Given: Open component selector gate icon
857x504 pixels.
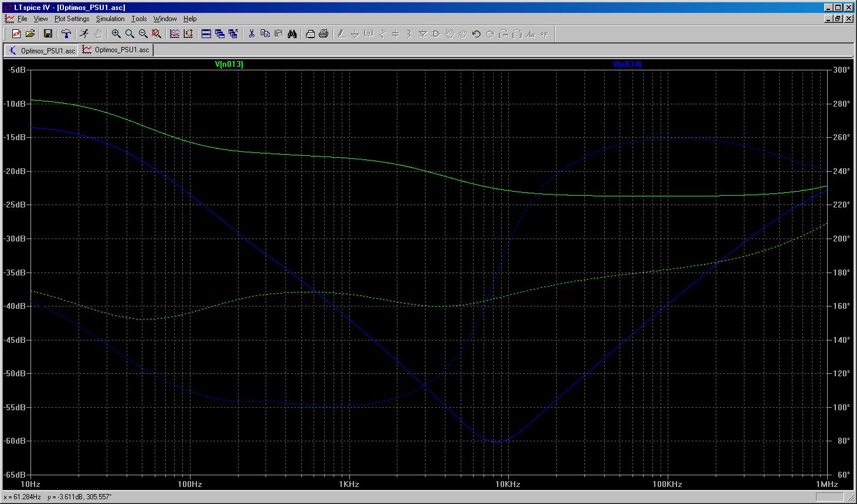Looking at the screenshot, I should (436, 34).
